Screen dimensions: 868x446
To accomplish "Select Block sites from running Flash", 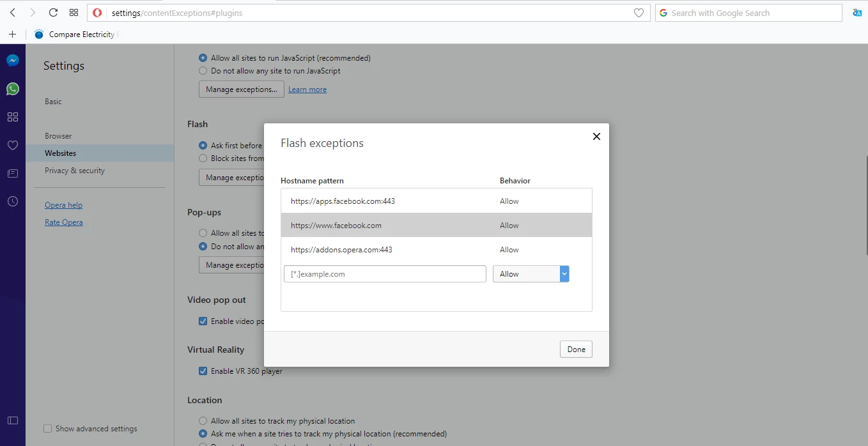I will click(203, 158).
